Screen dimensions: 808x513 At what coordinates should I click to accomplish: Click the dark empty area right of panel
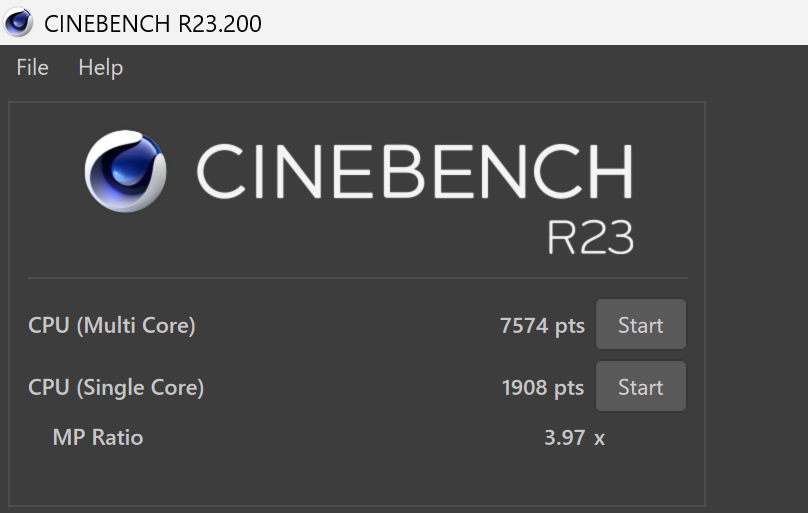[757, 300]
